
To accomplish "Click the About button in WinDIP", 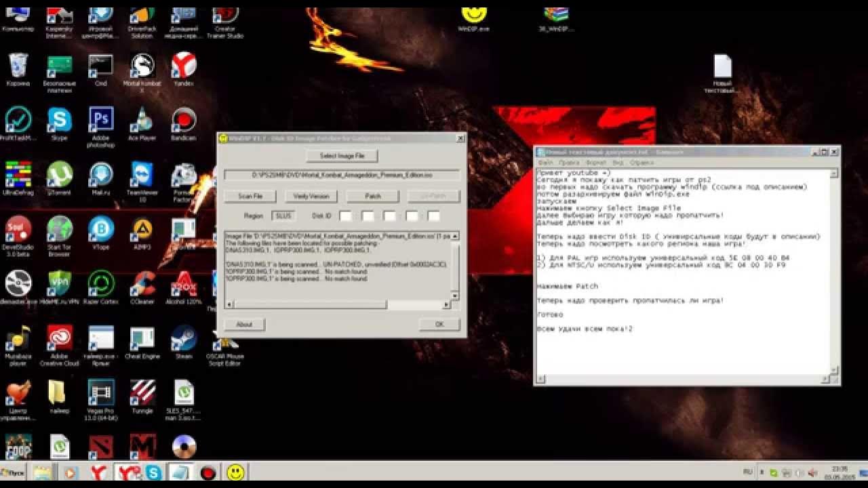I will 244,325.
